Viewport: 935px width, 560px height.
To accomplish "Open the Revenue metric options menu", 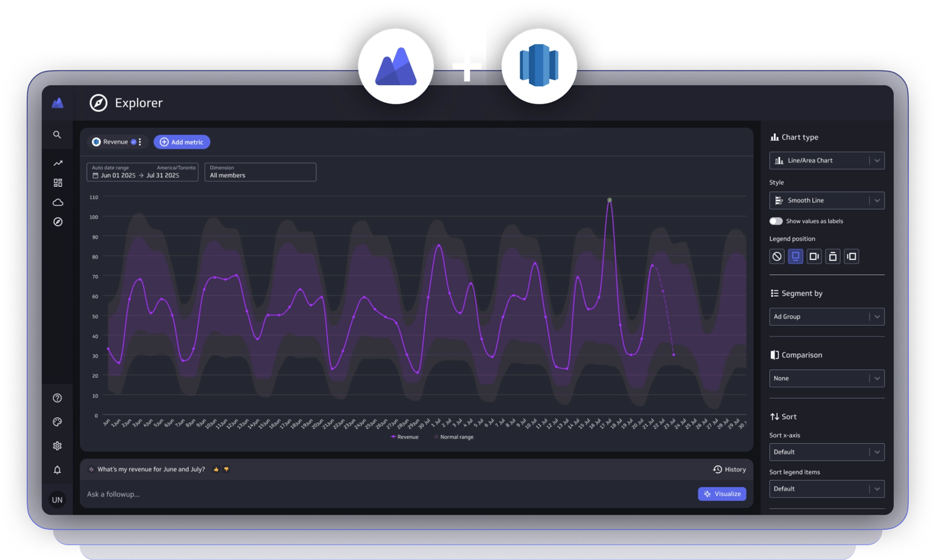I will tap(140, 142).
